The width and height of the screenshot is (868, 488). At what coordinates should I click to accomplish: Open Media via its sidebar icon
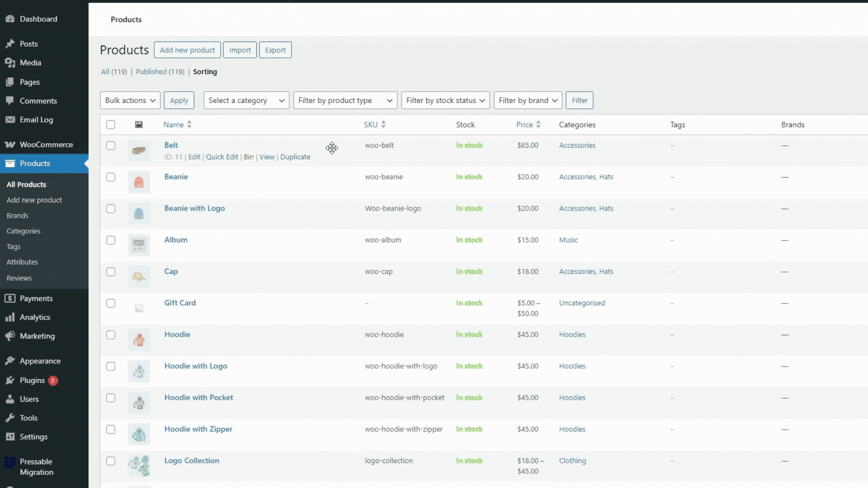pyautogui.click(x=10, y=63)
